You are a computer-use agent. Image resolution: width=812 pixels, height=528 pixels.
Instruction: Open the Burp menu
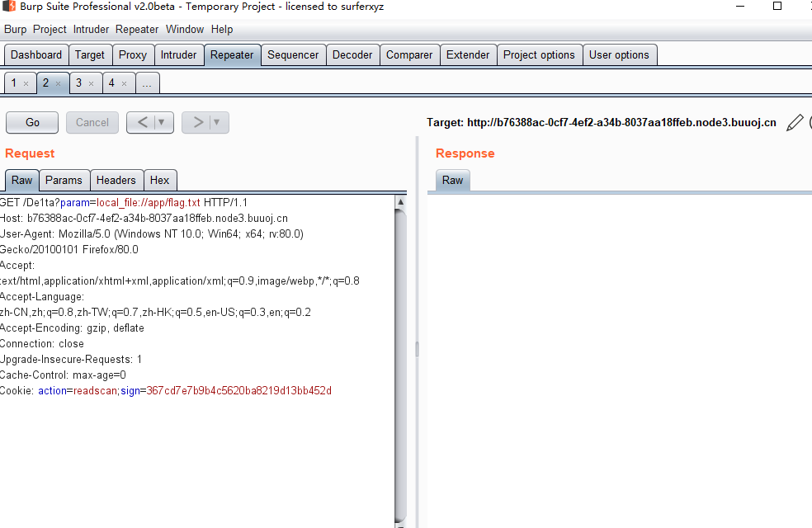15,30
